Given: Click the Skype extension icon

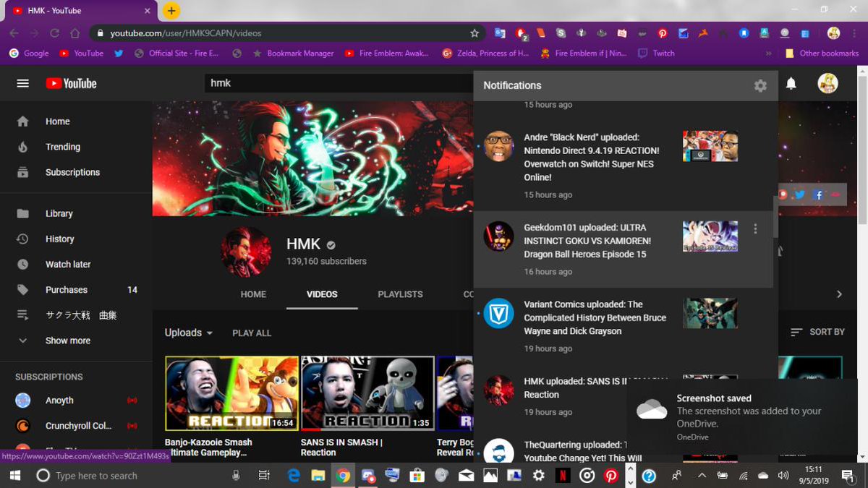Looking at the screenshot, I should [x=561, y=33].
